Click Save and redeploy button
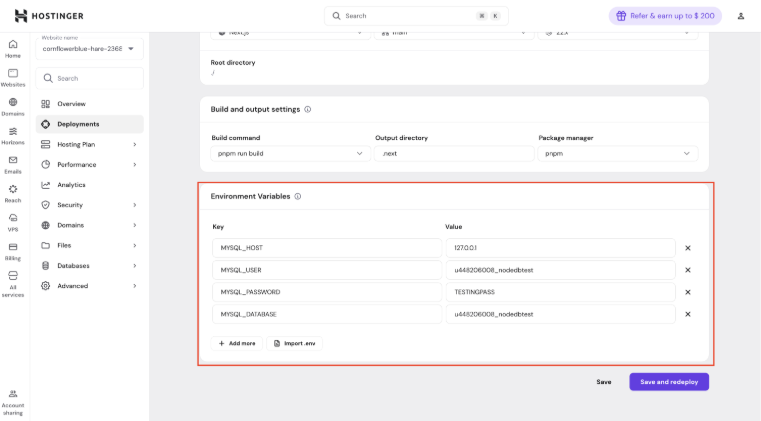The height and width of the screenshot is (421, 761). coord(669,382)
